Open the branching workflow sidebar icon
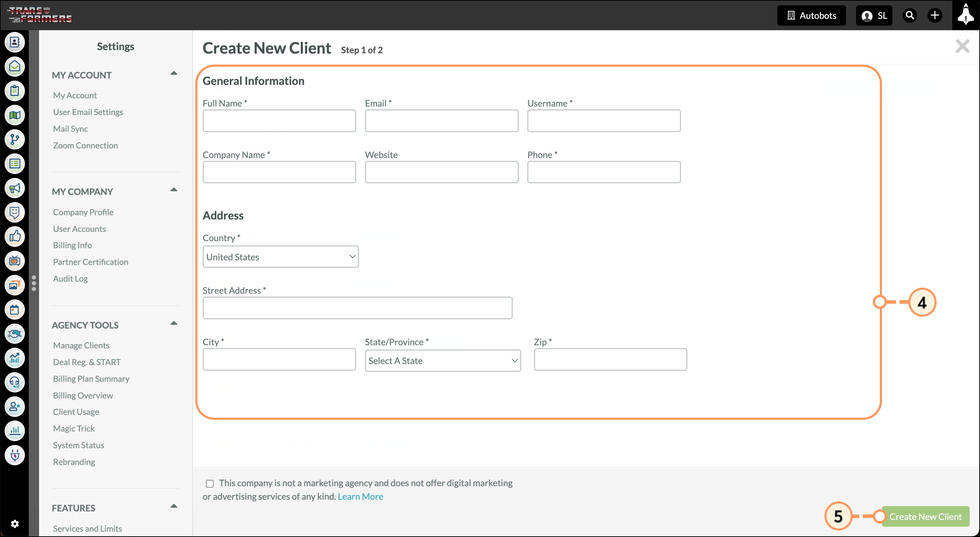 tap(15, 139)
